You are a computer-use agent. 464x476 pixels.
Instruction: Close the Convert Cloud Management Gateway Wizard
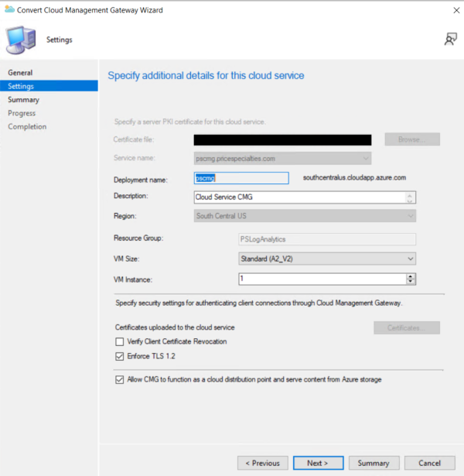(456, 10)
